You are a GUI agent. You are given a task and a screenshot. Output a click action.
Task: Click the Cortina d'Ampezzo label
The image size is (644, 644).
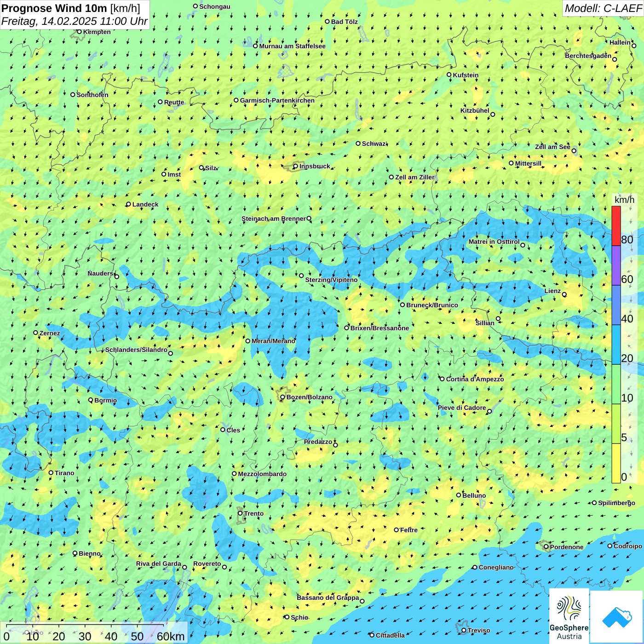click(x=475, y=379)
